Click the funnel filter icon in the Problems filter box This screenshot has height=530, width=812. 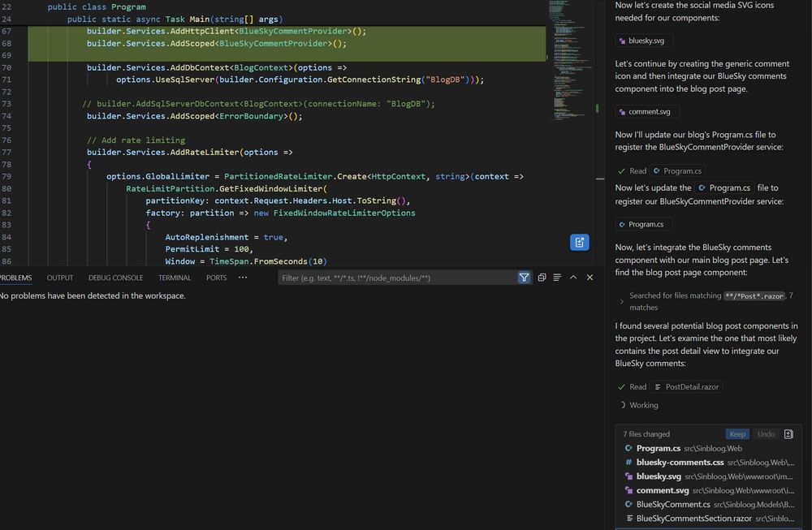click(524, 277)
